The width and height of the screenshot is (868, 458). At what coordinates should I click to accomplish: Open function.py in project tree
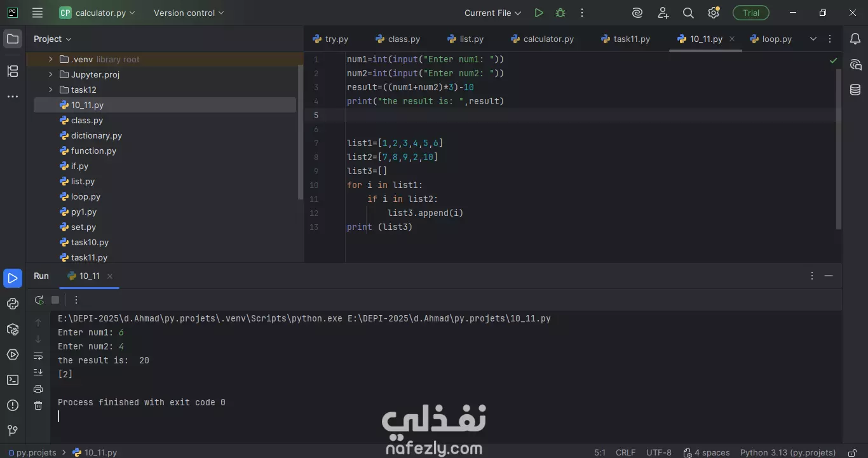tap(93, 151)
